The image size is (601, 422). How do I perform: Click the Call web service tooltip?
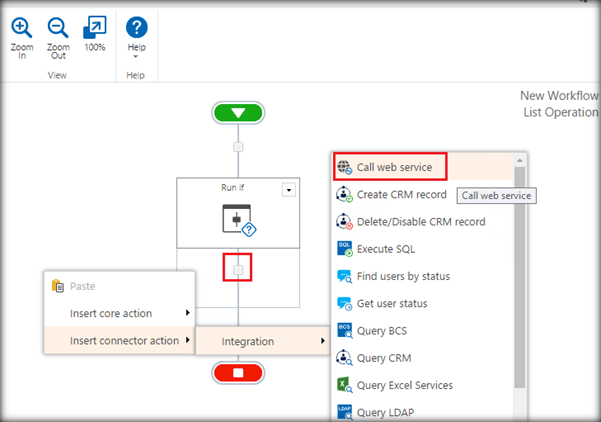[x=496, y=195]
